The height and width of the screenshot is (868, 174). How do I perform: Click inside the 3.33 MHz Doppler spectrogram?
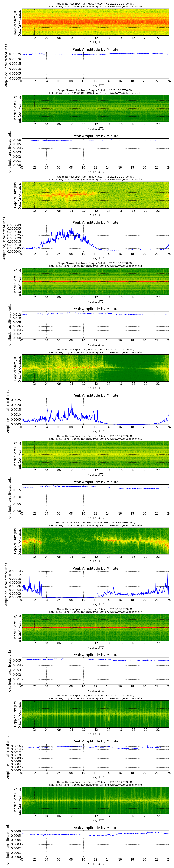coord(95,195)
